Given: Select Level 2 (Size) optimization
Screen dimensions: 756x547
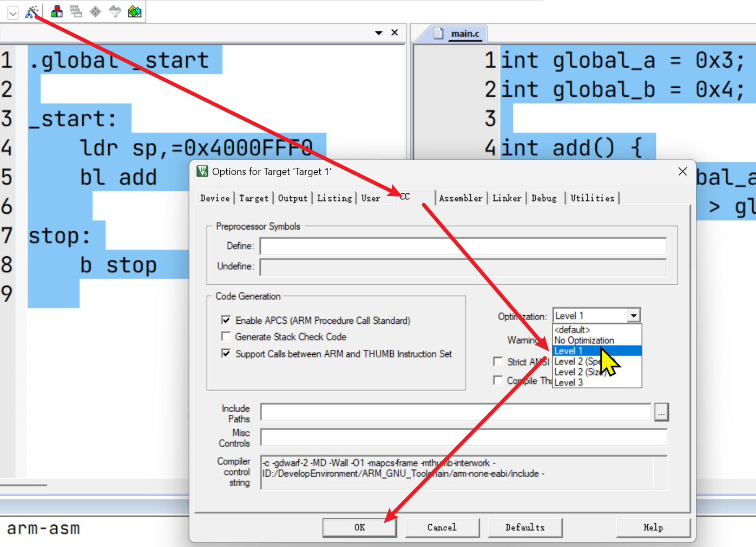Looking at the screenshot, I should (597, 372).
